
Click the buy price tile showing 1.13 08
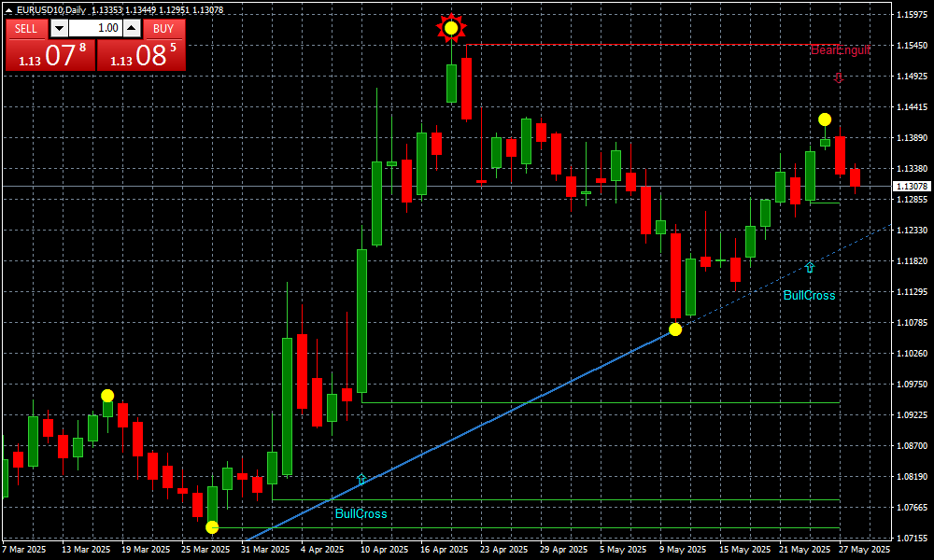pos(141,55)
